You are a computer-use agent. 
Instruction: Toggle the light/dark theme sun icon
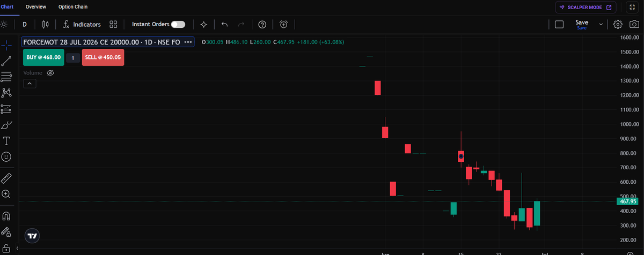[x=4, y=24]
